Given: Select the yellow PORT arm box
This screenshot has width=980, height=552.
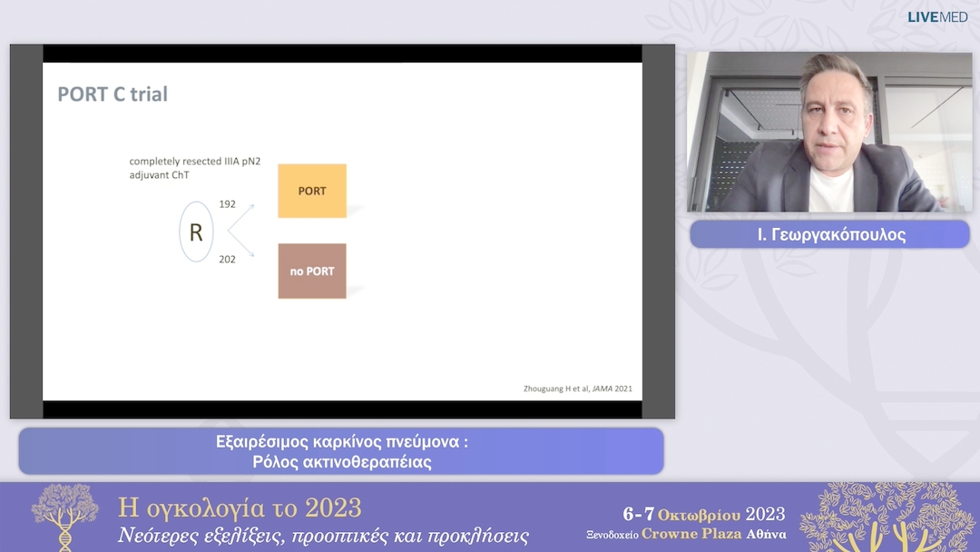Looking at the screenshot, I should pyautogui.click(x=312, y=191).
